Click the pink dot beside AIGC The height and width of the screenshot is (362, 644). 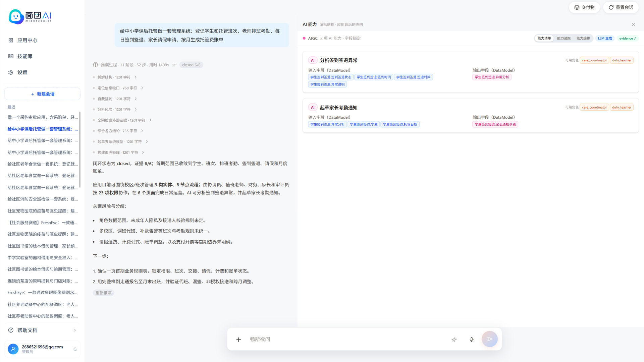pos(304,38)
